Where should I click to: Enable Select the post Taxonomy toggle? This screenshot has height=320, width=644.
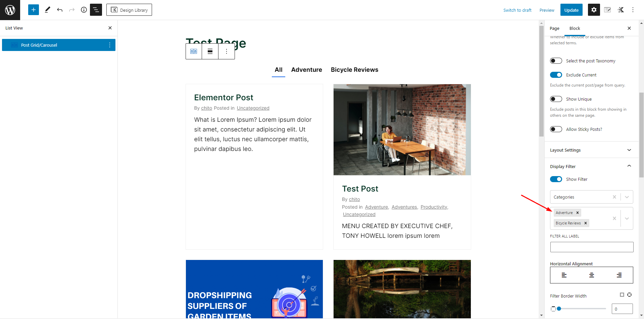[556, 61]
